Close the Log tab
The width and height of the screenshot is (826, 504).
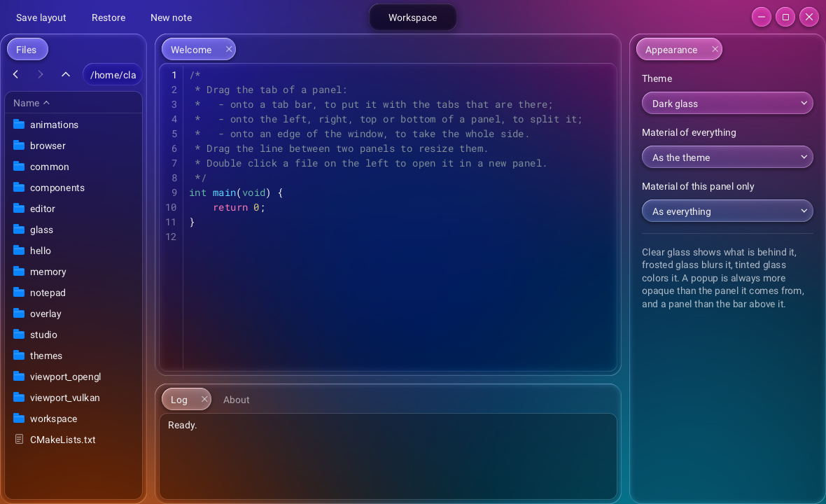(x=204, y=399)
